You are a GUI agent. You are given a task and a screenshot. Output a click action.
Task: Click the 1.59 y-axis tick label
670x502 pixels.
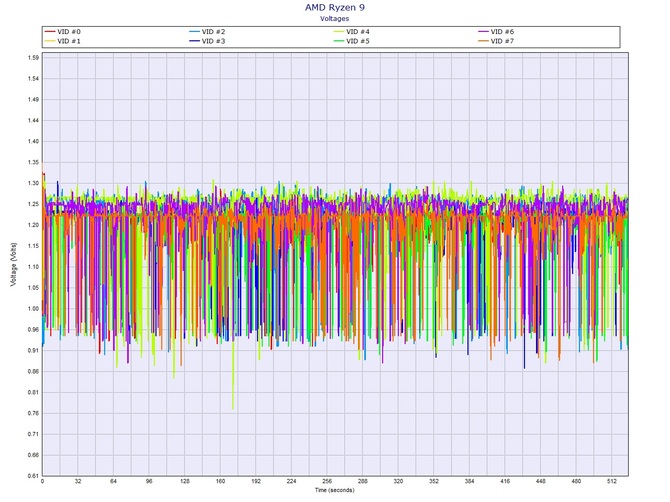pos(34,58)
